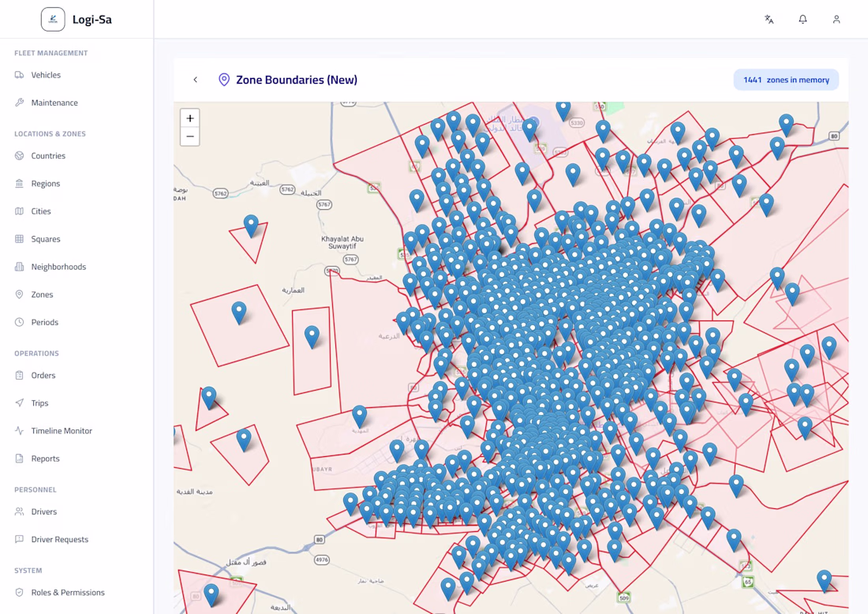
Task: Click the Squares grid icon
Action: 20,238
